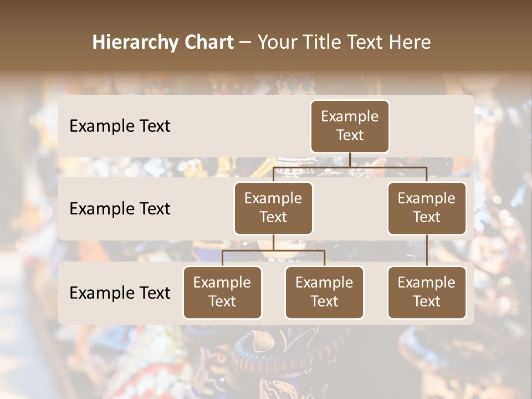Click the center node box in the bottom level
The width and height of the screenshot is (532, 399).
click(324, 293)
